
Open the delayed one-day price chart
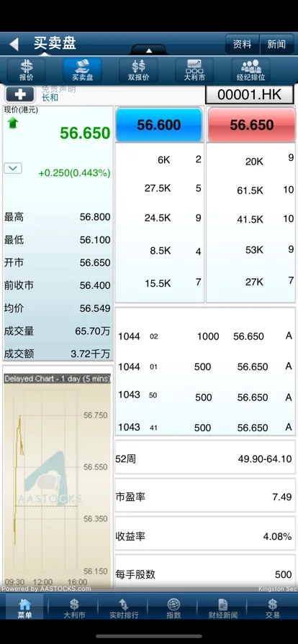(x=58, y=479)
